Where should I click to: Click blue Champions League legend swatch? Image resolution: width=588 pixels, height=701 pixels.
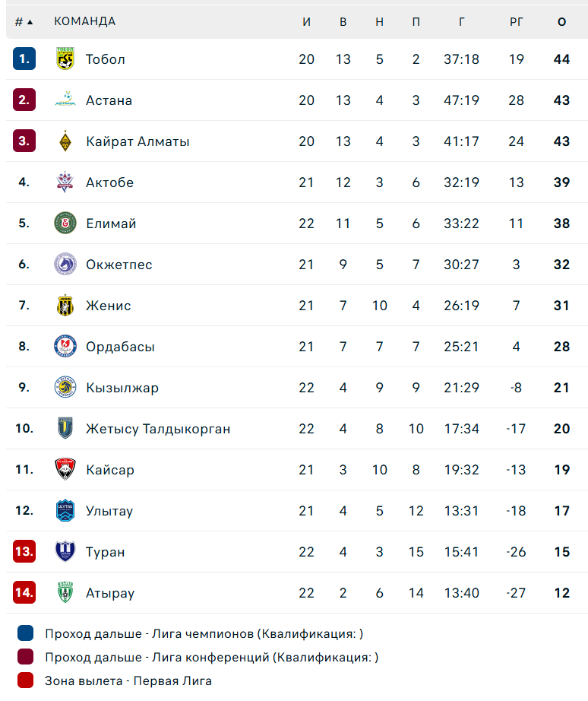[x=26, y=633]
